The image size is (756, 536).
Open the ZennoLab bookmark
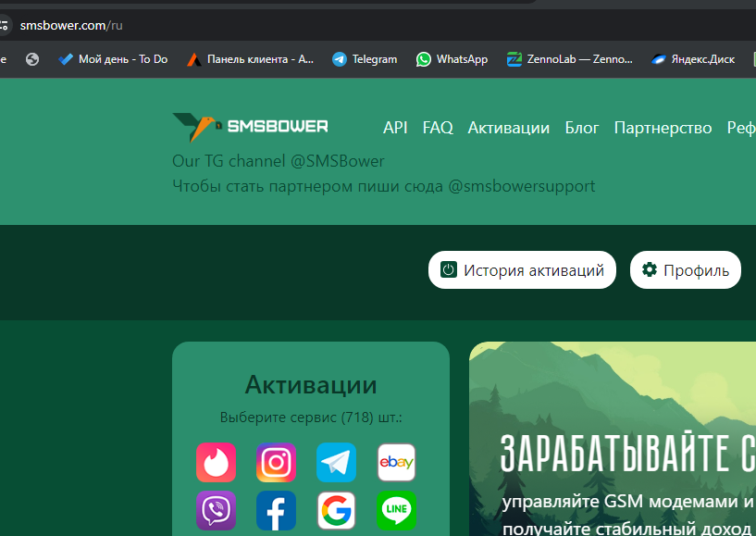(x=569, y=59)
